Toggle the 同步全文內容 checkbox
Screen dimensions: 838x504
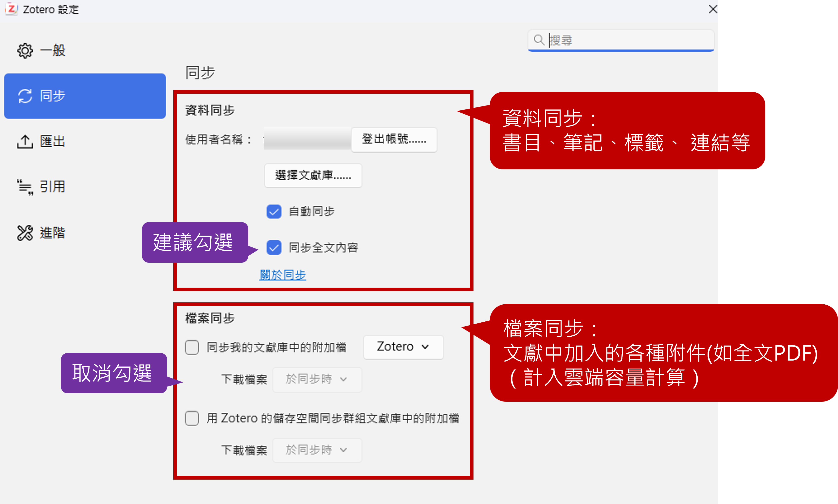click(273, 247)
